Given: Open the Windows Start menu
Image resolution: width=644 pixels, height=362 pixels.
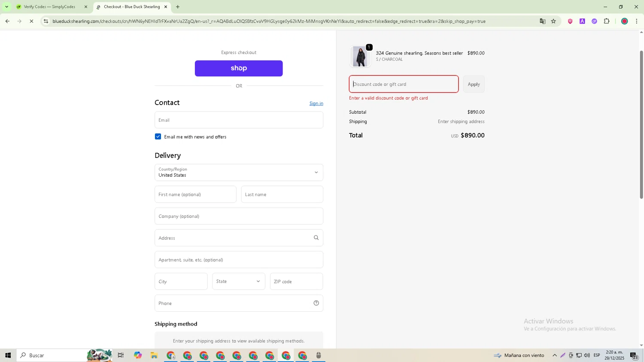Looking at the screenshot, I should (8, 355).
